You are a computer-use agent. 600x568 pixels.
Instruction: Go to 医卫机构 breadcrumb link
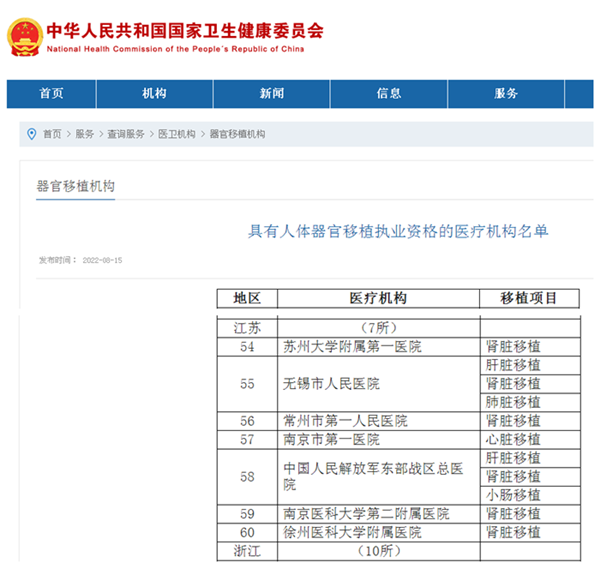[x=177, y=134]
